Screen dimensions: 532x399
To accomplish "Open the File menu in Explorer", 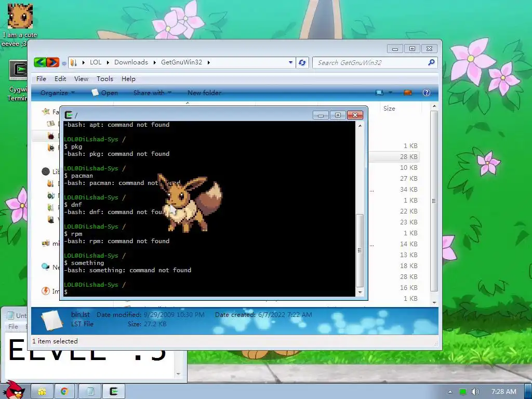I will pyautogui.click(x=41, y=79).
